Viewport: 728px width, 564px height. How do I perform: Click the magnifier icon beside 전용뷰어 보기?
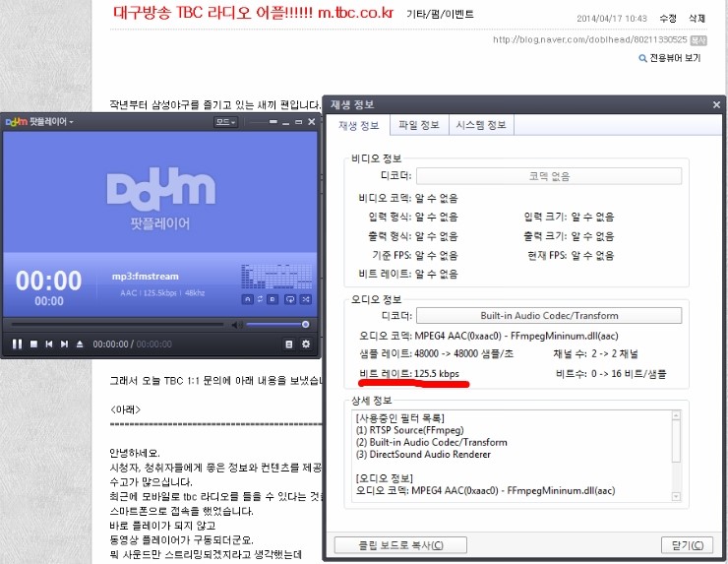pyautogui.click(x=642, y=58)
